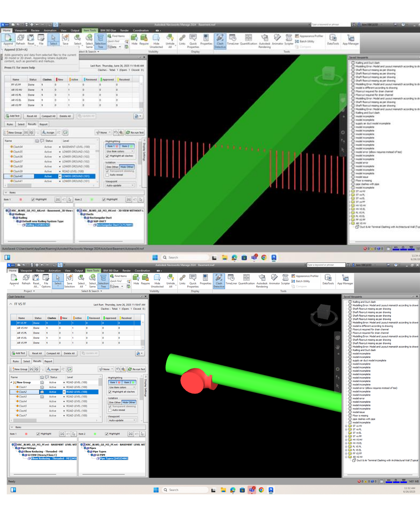
Task: Open Links tool in the pipe-clash window
Action: [182, 280]
